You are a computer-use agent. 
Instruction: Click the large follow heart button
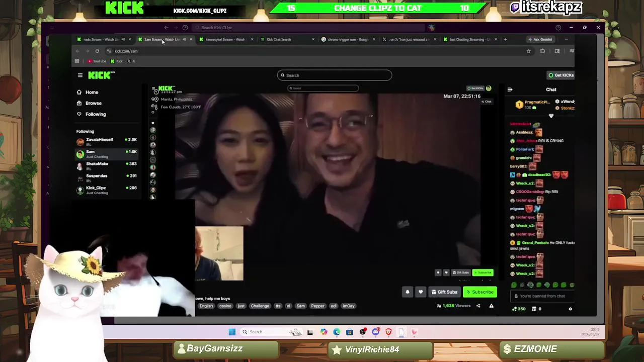421,292
